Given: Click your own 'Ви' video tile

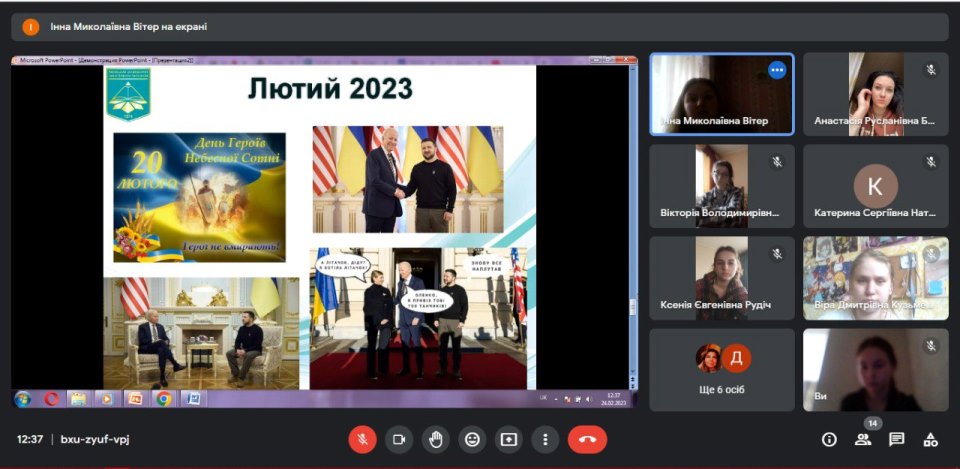Looking at the screenshot, I should 876,370.
